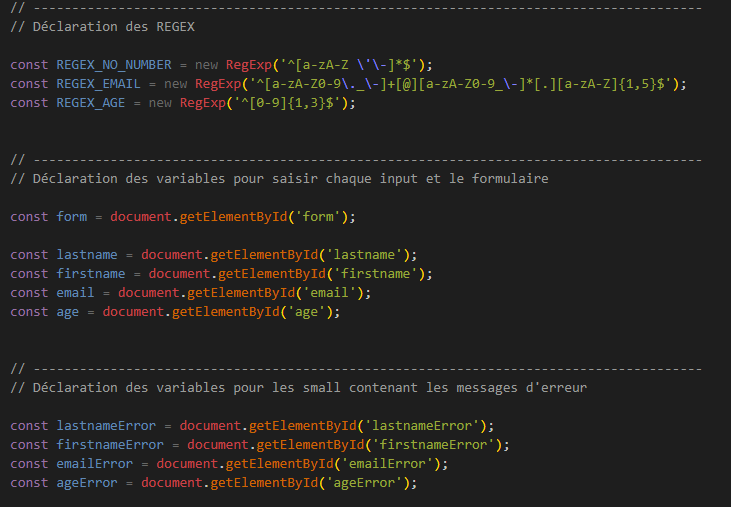Click comment about 'small contenant les messages d'erreur'
This screenshot has height=507, width=731.
pos(299,388)
